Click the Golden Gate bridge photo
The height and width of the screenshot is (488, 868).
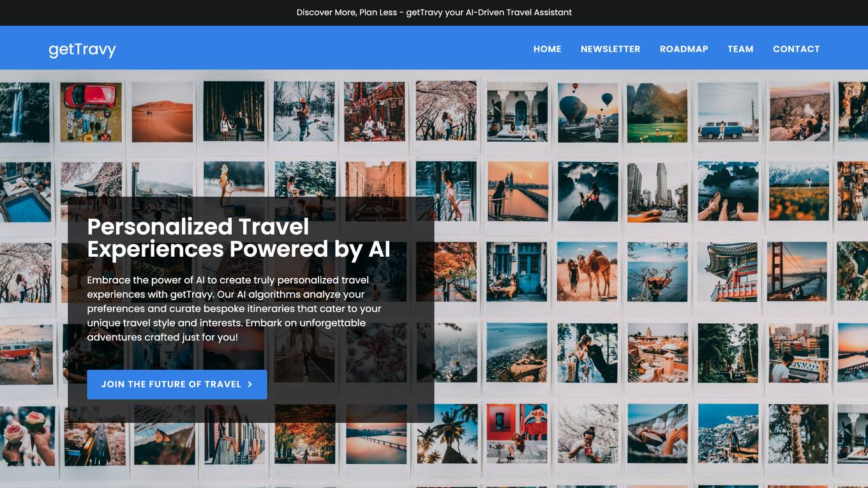pos(797,271)
